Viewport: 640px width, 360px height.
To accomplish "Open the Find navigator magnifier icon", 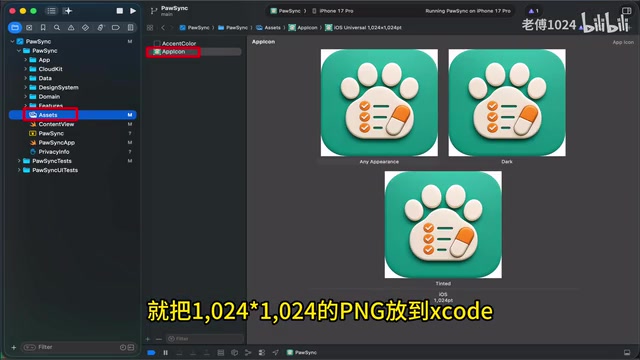I will (57, 28).
